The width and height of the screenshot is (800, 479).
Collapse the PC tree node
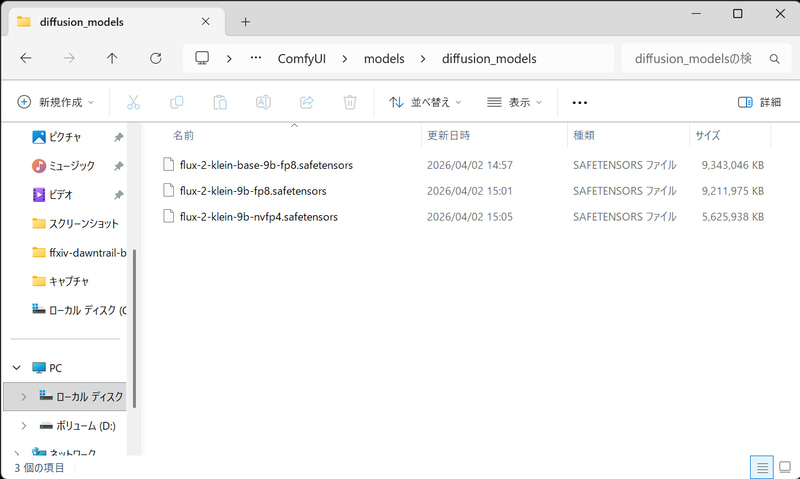[17, 368]
